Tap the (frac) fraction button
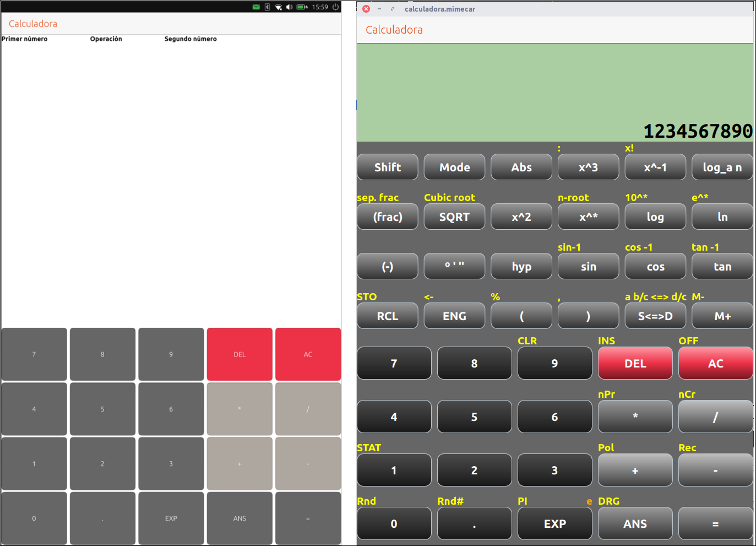This screenshot has width=756, height=546. tap(388, 217)
